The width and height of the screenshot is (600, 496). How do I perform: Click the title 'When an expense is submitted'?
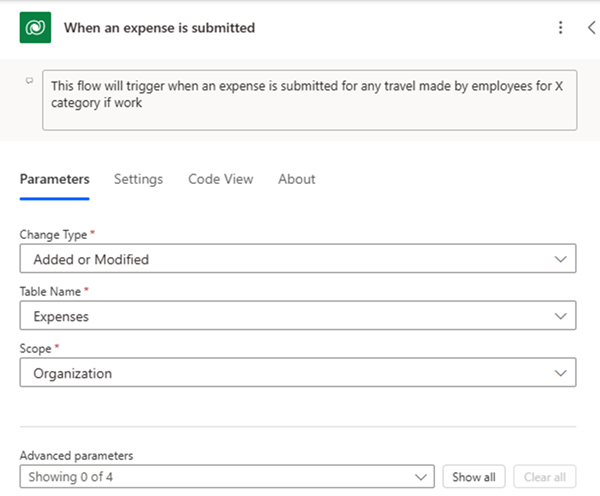click(x=159, y=28)
